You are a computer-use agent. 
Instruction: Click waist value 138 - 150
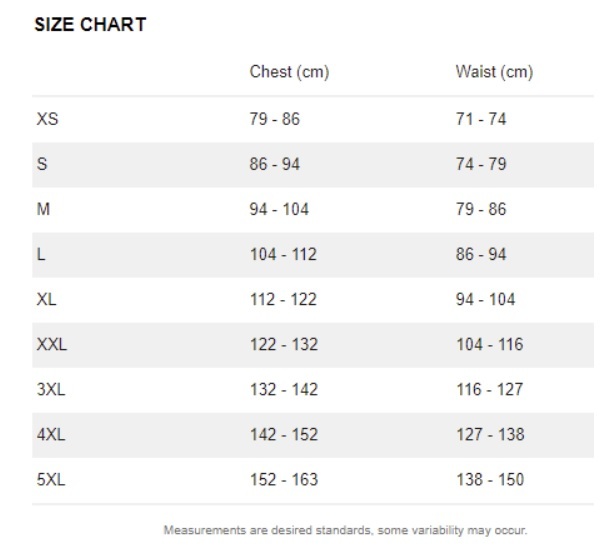[490, 480]
